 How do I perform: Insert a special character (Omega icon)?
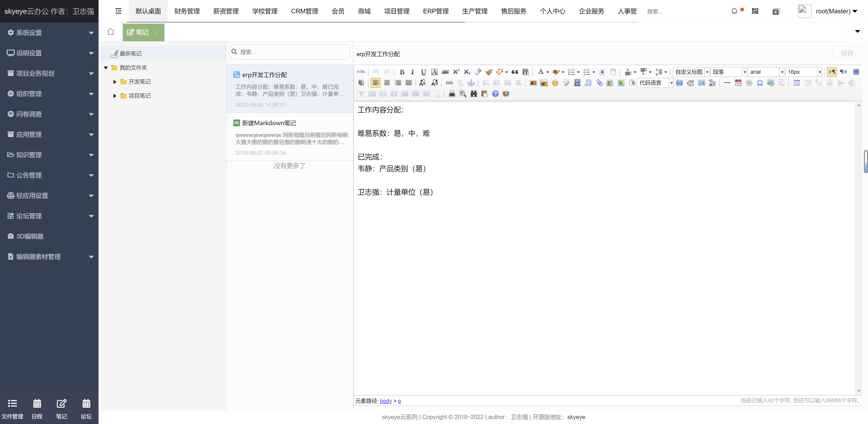pos(759,83)
